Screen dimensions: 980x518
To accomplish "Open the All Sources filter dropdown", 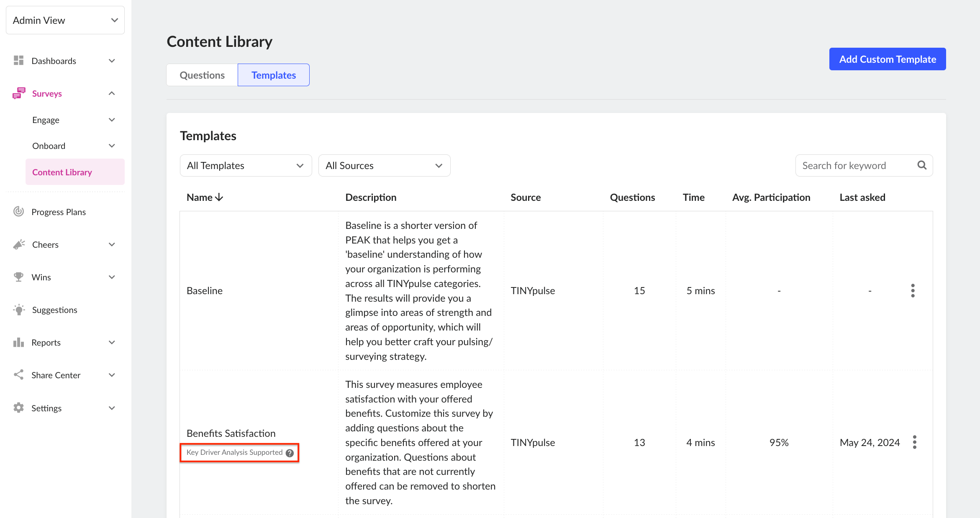I will 385,166.
